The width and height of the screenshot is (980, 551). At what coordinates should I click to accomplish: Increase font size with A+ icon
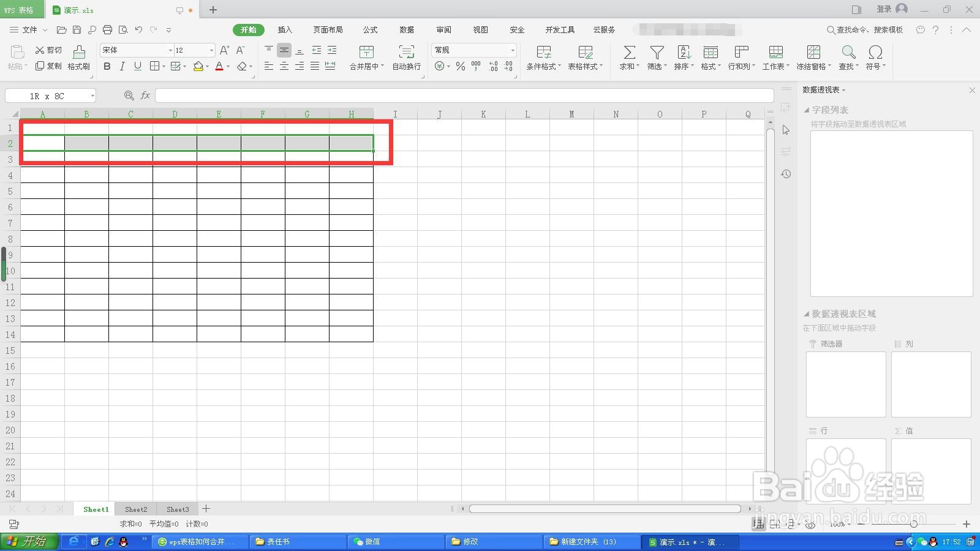225,50
